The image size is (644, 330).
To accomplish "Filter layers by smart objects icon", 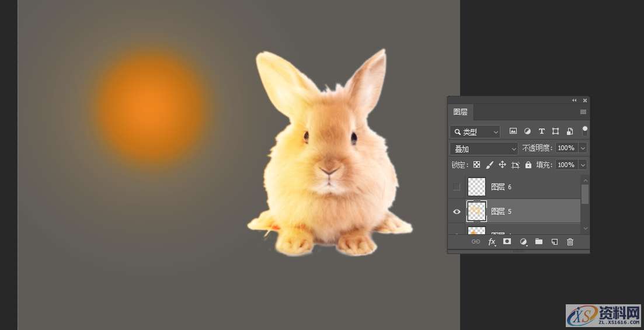I will point(570,131).
